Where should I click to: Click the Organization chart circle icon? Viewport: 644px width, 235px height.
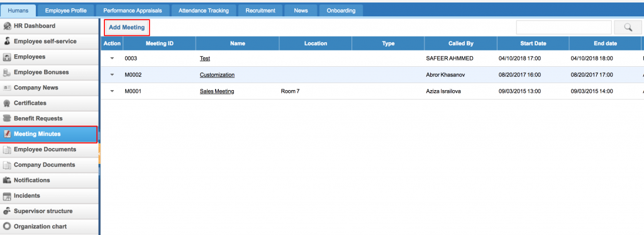click(x=6, y=227)
